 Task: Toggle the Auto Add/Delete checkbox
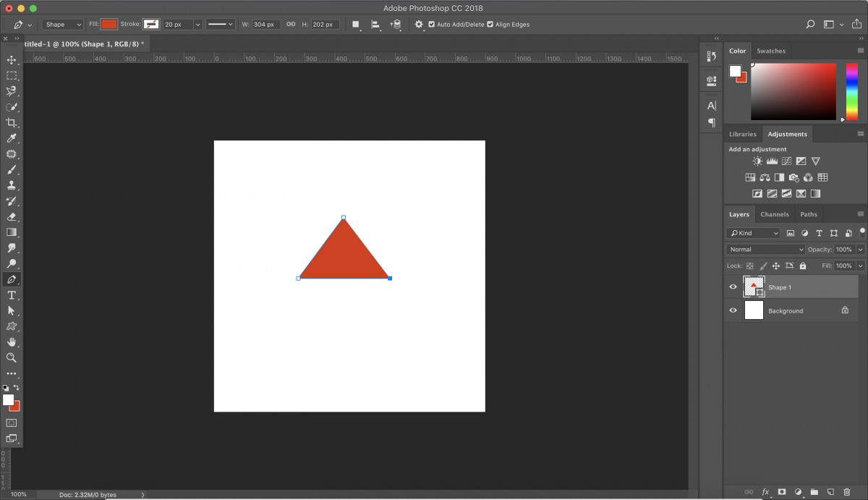pyautogui.click(x=432, y=25)
